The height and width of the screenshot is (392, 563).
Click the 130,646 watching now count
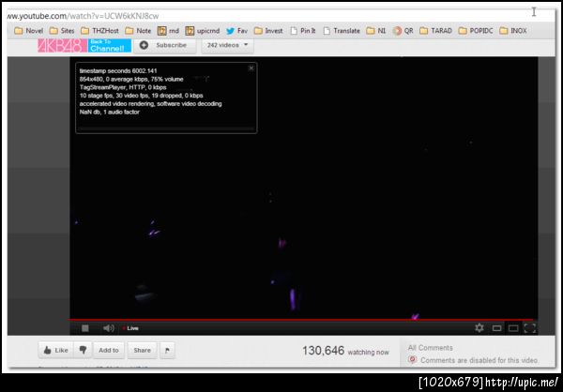(x=345, y=351)
